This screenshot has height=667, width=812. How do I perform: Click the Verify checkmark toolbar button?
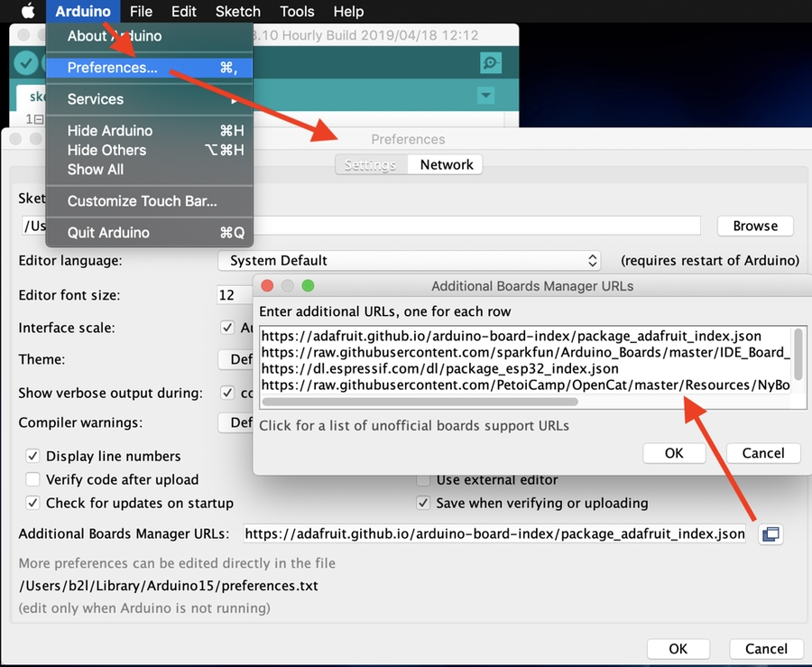click(26, 62)
